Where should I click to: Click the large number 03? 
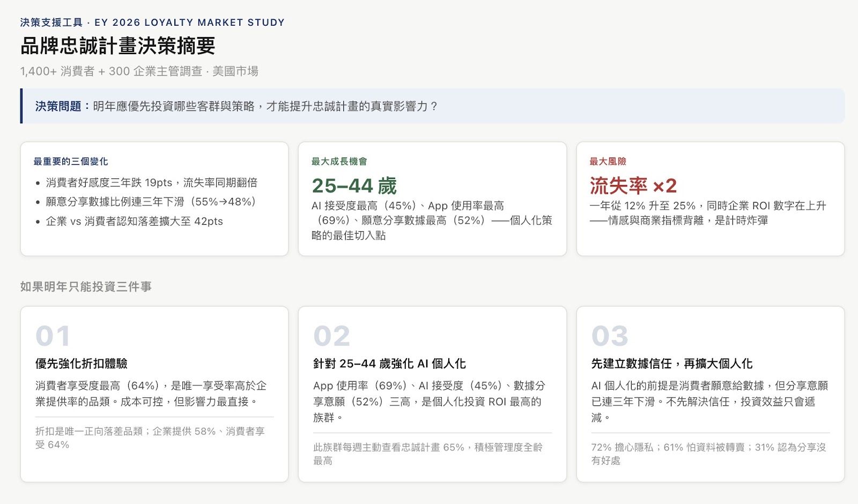coord(610,336)
